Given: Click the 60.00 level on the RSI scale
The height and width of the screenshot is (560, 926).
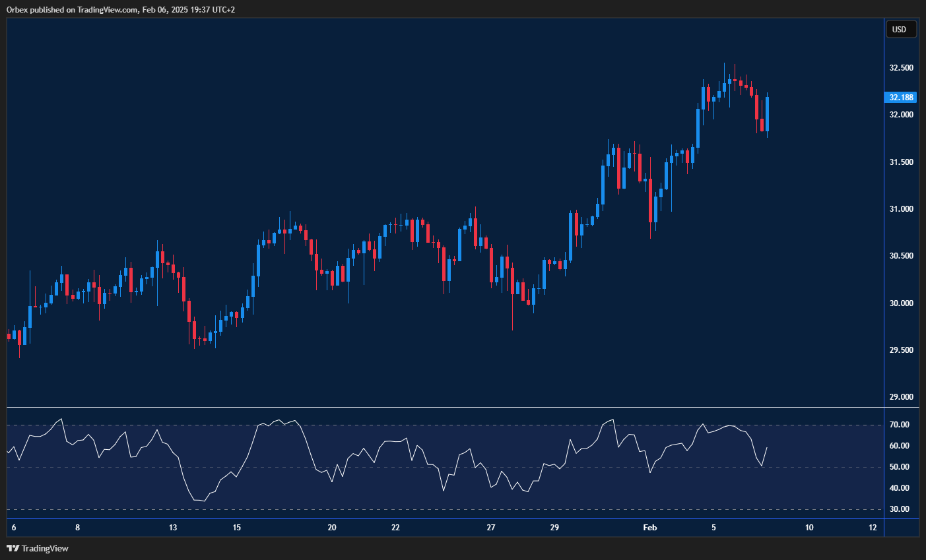Looking at the screenshot, I should [898, 447].
